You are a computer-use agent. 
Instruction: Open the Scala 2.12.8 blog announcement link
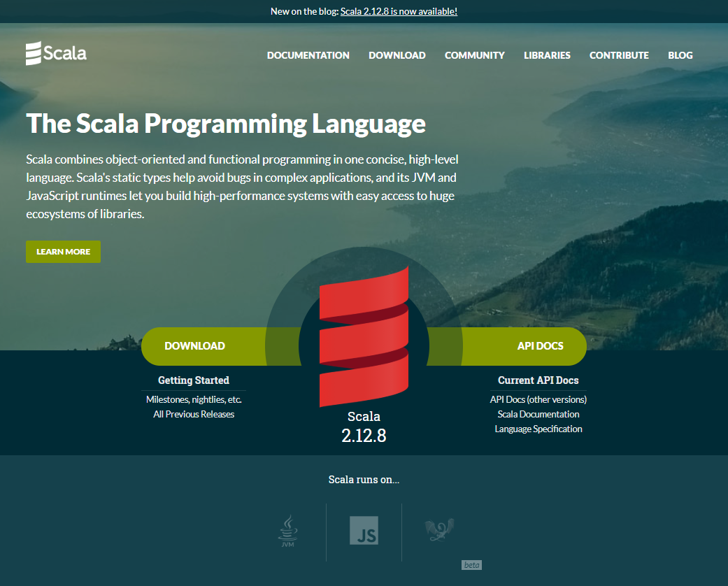[399, 12]
